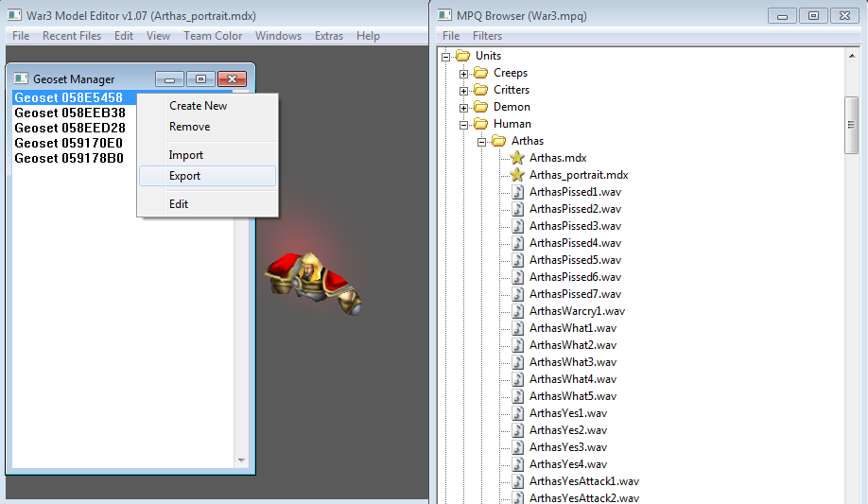Collapse the Arthas folder
Viewport: 868px width, 504px height.
pos(481,143)
